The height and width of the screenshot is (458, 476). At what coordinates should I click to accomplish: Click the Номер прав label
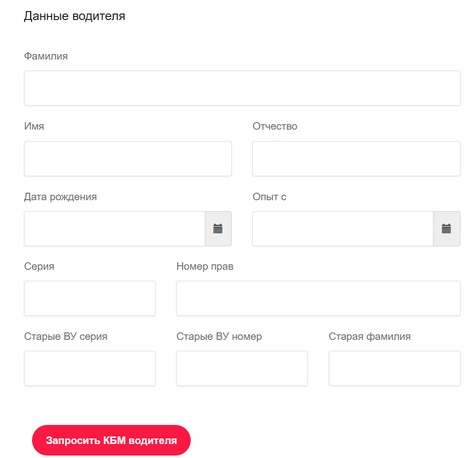tap(205, 266)
